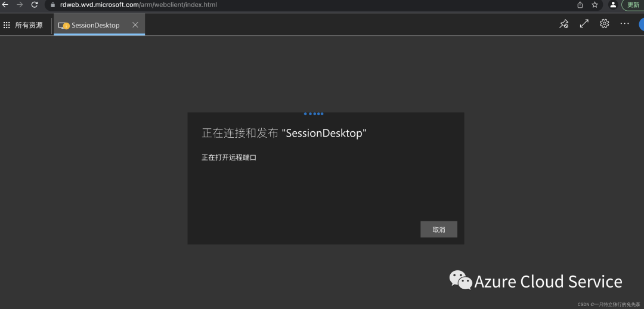
Task: Click the browser forward arrow
Action: (20, 5)
